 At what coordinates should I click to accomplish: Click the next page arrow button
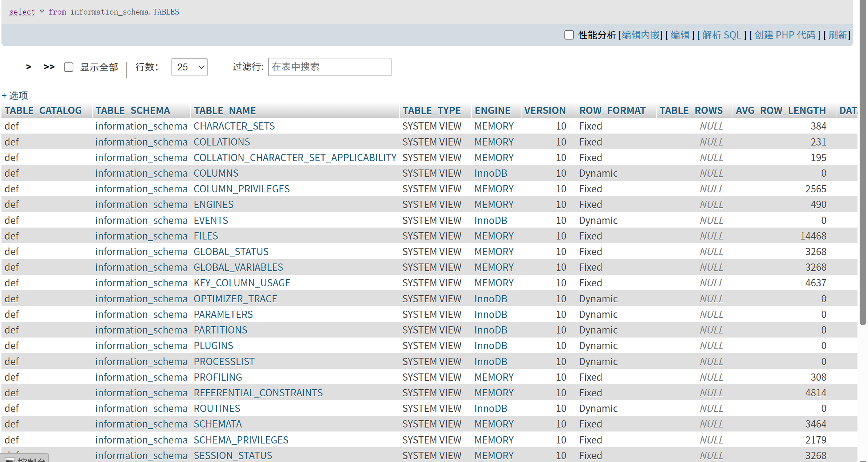[x=29, y=67]
